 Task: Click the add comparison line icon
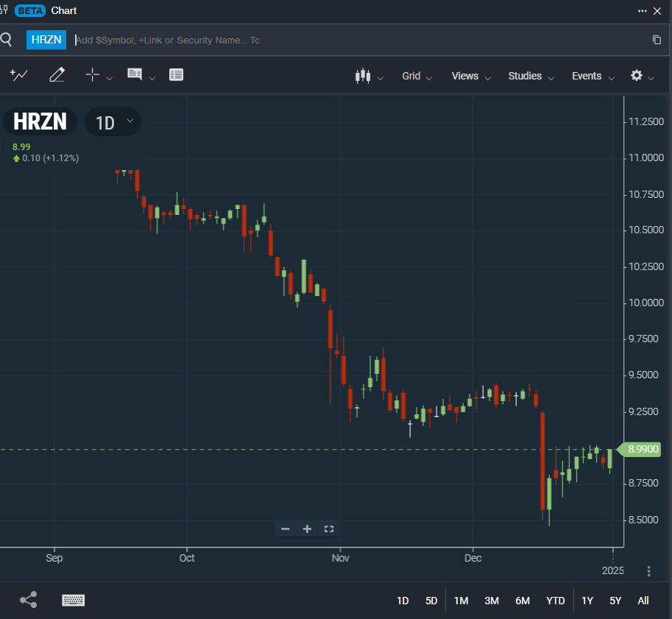click(x=19, y=75)
